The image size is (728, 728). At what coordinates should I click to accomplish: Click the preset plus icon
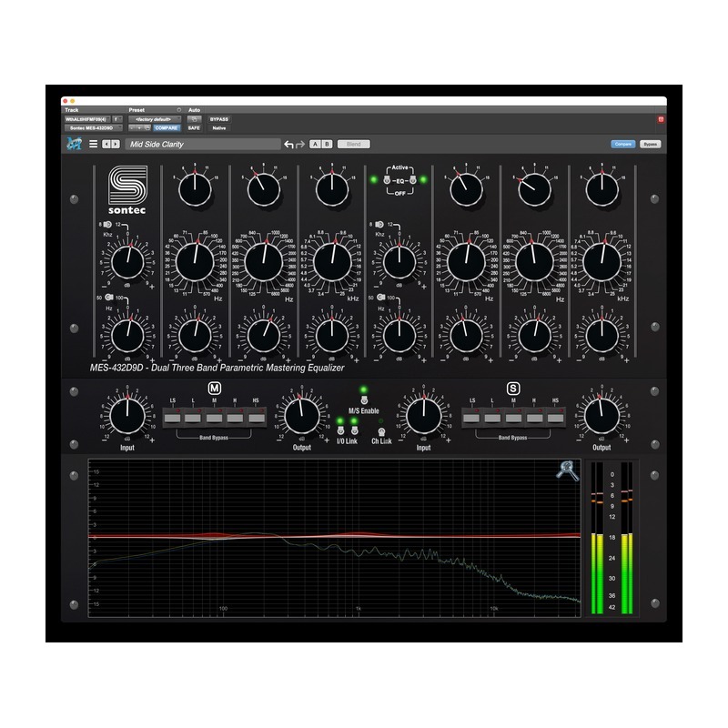click(139, 127)
